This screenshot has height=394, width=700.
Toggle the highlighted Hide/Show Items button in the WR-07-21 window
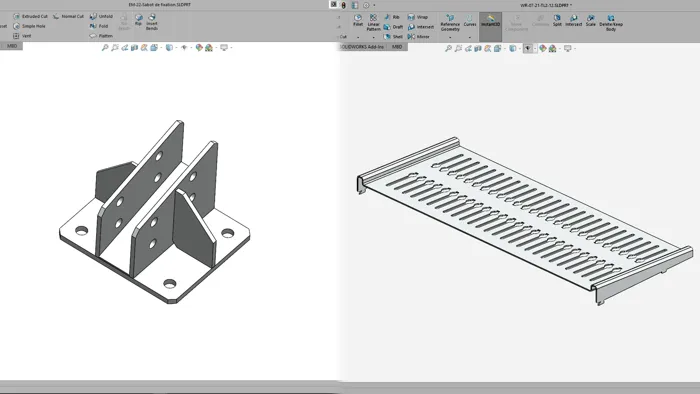528,48
